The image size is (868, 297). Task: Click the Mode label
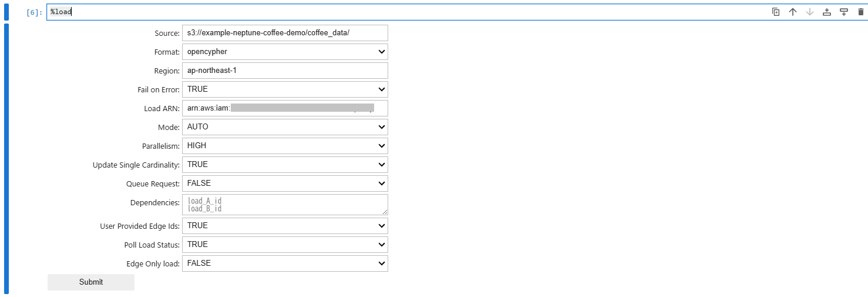point(169,128)
